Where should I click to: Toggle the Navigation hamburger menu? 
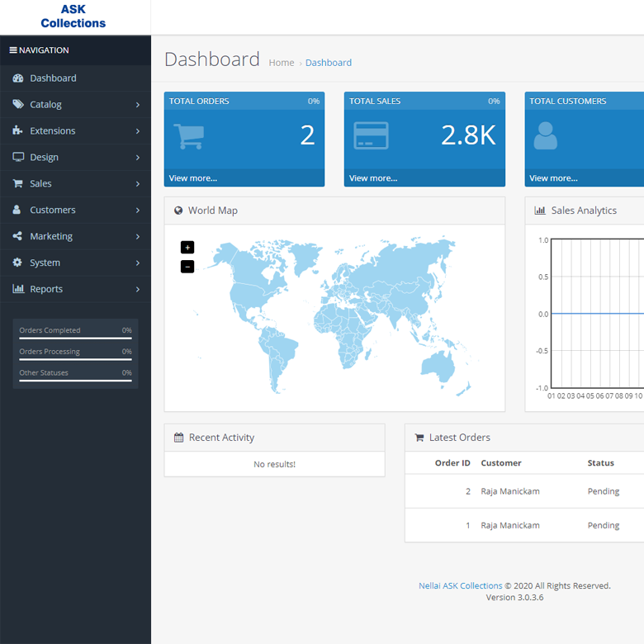[x=13, y=50]
